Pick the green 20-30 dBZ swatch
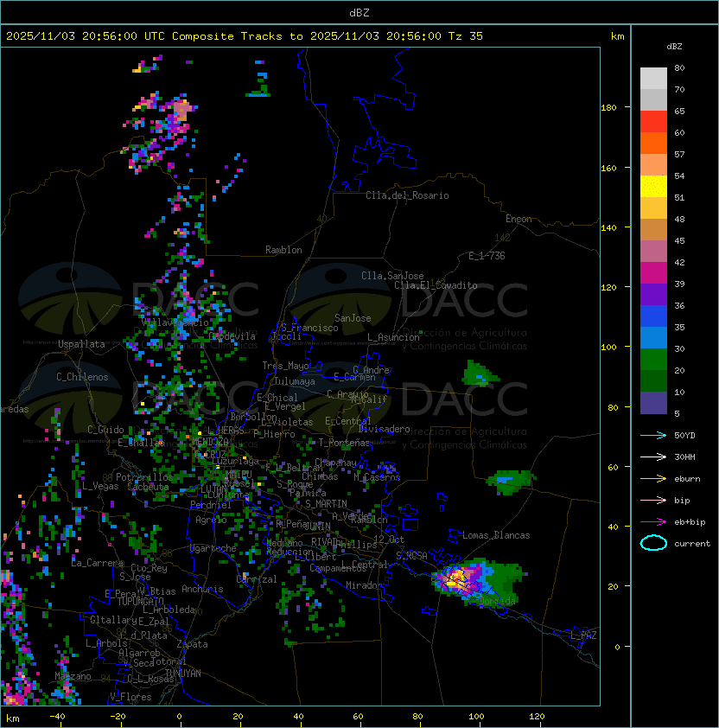Screen dimensions: 719x728 [653, 360]
